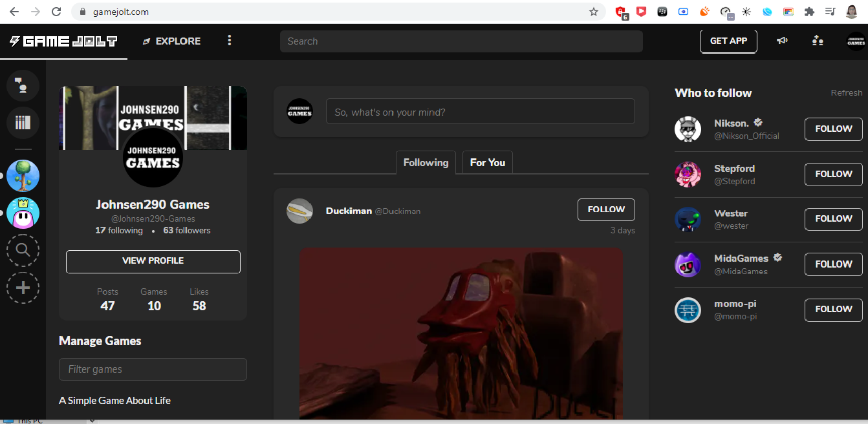Follow Stepford
The height and width of the screenshot is (424, 868).
[833, 175]
